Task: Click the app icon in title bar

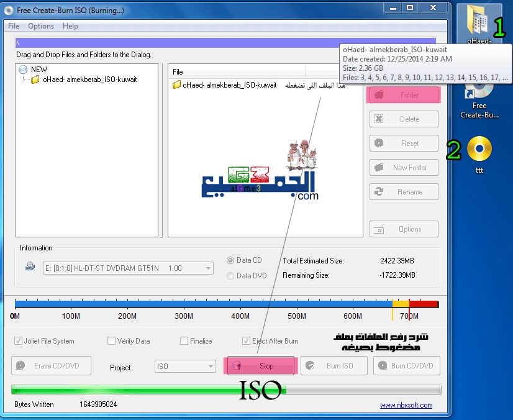Action: (9, 11)
